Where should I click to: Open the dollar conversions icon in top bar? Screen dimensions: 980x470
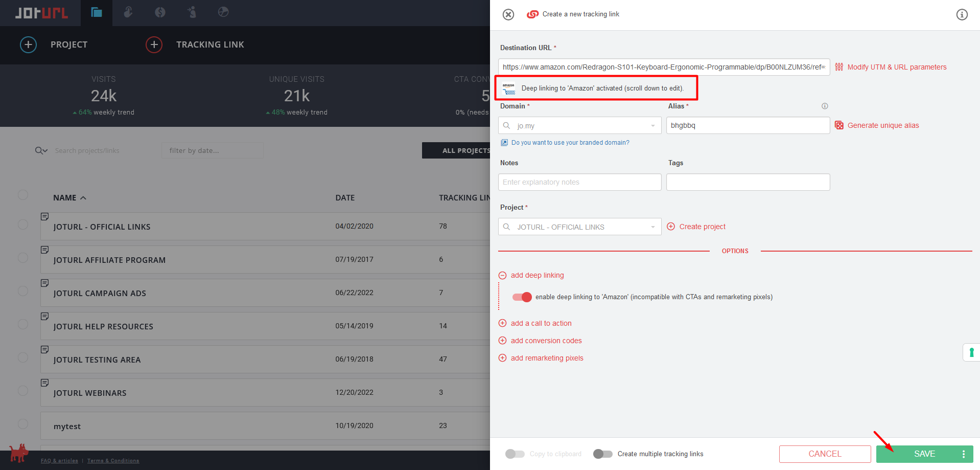tap(160, 12)
